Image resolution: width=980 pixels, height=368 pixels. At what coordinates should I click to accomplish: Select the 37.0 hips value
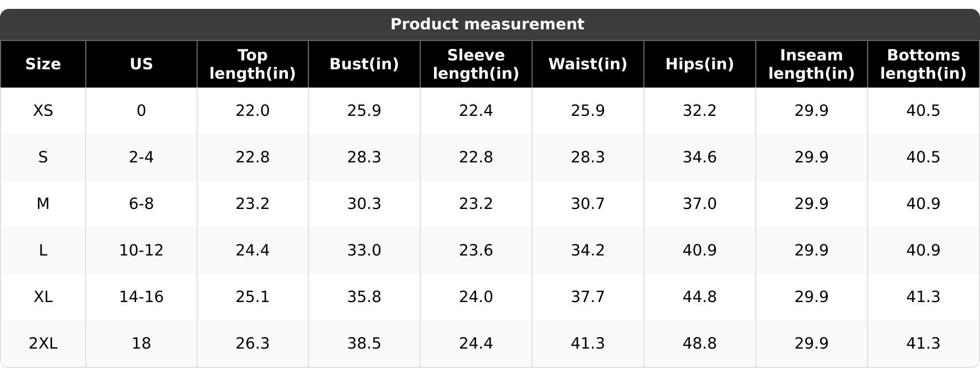point(699,204)
